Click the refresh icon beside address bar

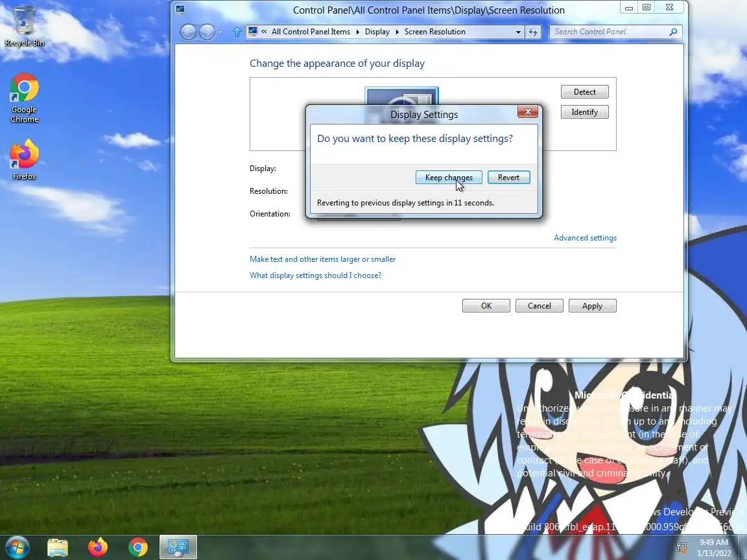(533, 32)
